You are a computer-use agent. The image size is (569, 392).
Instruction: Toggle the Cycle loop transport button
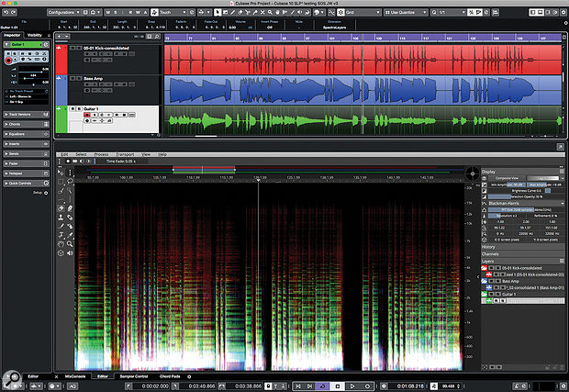click(x=322, y=386)
